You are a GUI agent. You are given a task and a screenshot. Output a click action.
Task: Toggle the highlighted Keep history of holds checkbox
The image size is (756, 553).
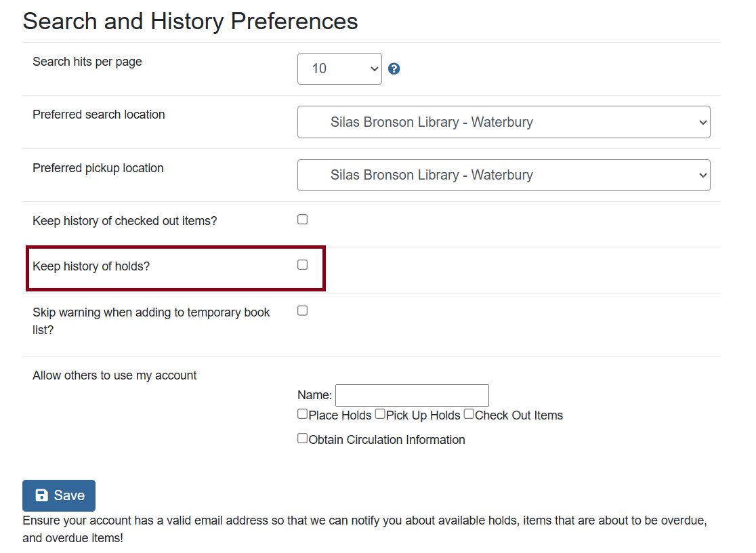(302, 264)
